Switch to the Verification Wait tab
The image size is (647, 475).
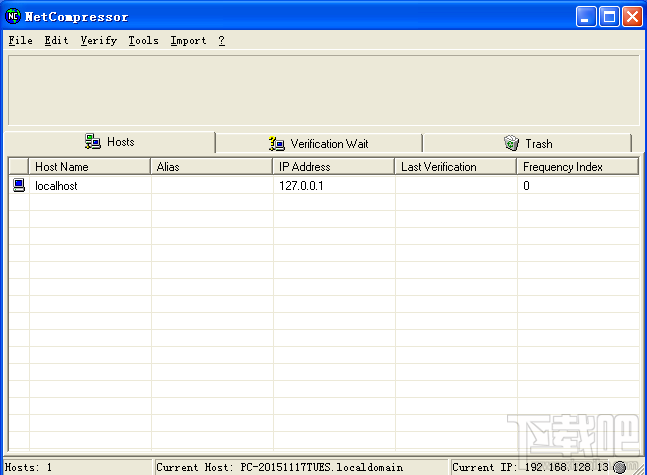pos(319,144)
